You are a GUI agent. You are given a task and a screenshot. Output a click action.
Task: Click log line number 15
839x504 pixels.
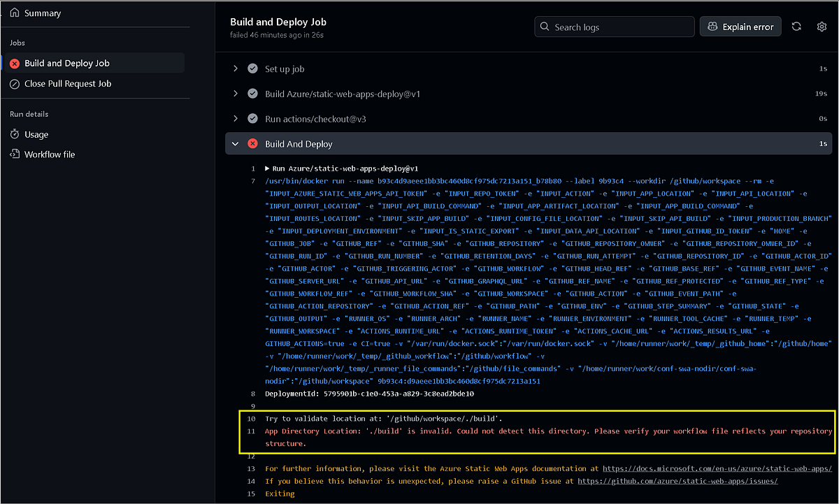252,494
